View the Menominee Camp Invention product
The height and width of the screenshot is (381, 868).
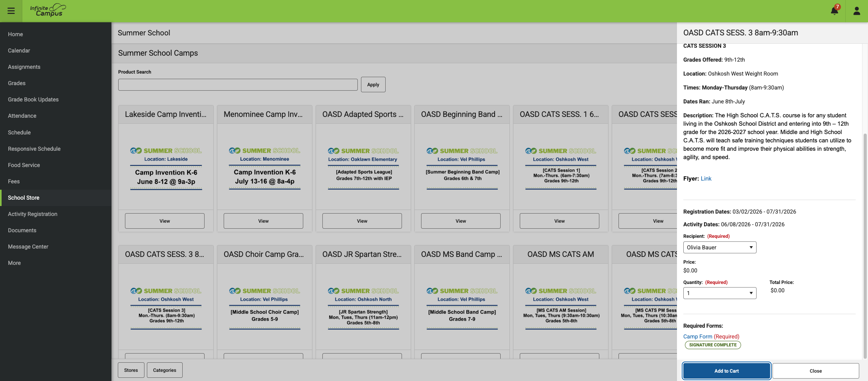[x=263, y=221]
